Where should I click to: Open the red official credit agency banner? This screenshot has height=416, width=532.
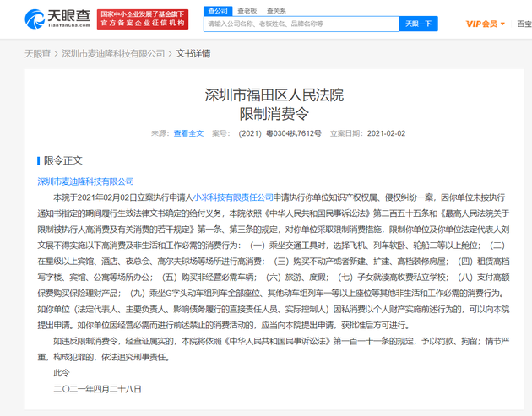pyautogui.click(x=143, y=19)
